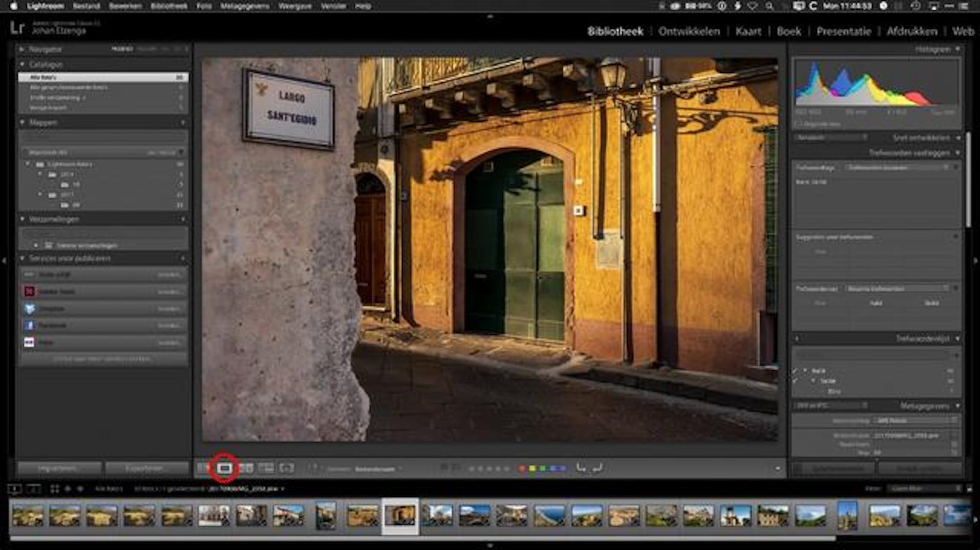Click the rotate right arrow icon
Screen dimensions: 980x550
(x=597, y=468)
